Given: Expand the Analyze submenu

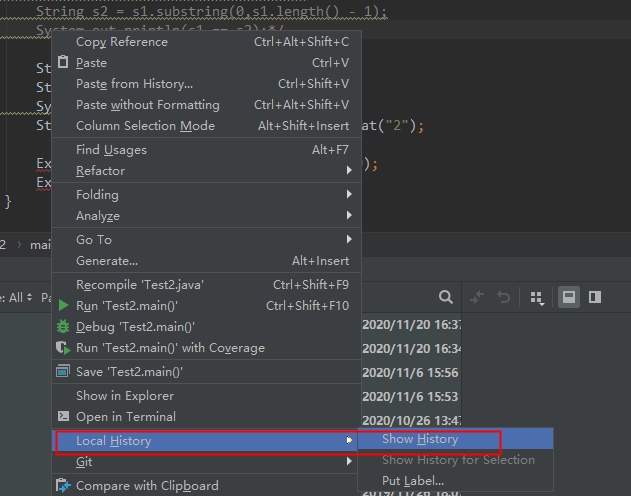Looking at the screenshot, I should click(206, 216).
